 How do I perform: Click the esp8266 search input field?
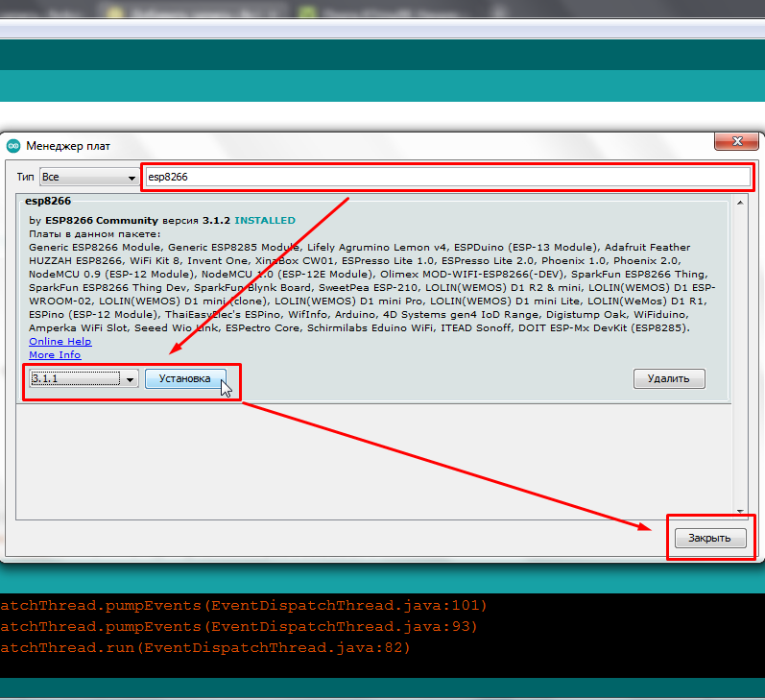[448, 177]
